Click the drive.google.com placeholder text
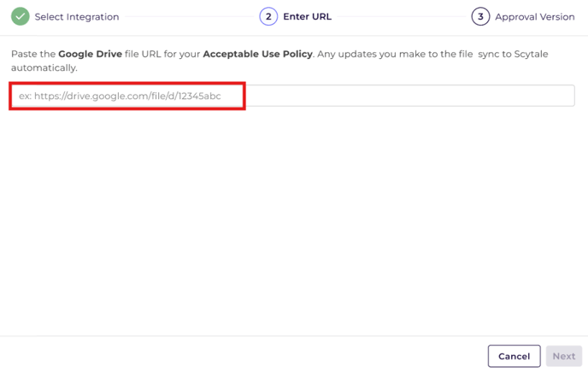This screenshot has width=588, height=373. tap(120, 96)
